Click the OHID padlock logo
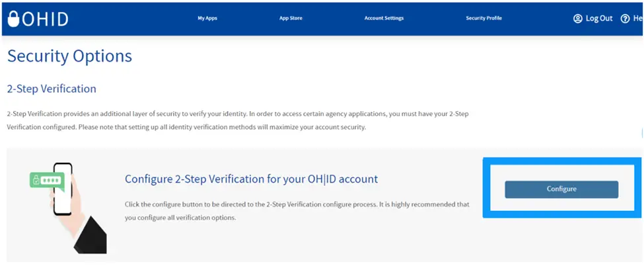 (38, 19)
